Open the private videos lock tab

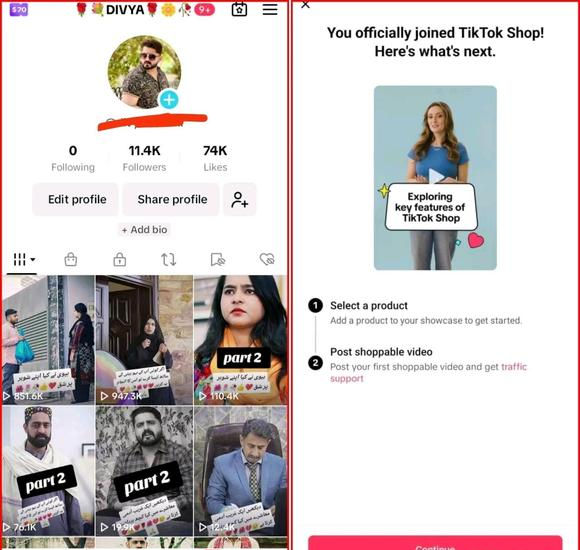tap(119, 260)
